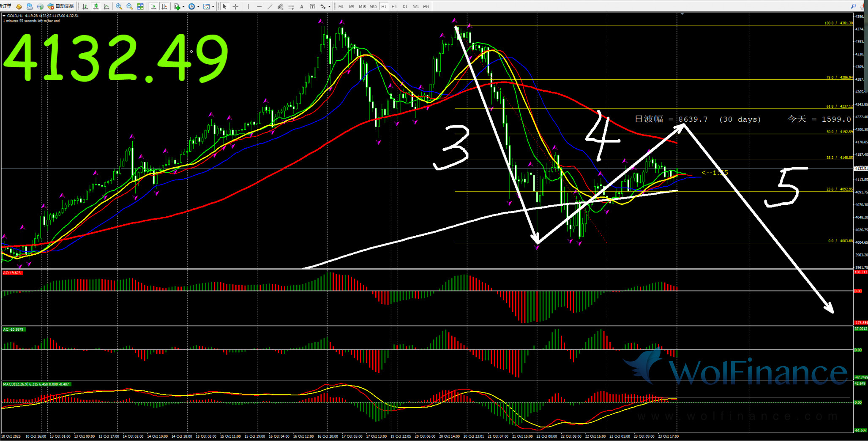Open search with the magnifier icon
The height and width of the screenshot is (441, 868).
click(x=853, y=6)
